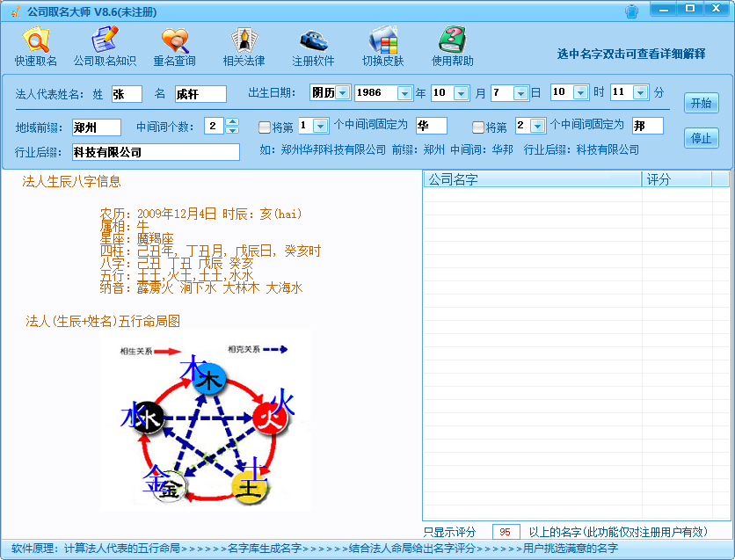Open the 快速取名 quick naming tool

pyautogui.click(x=36, y=47)
